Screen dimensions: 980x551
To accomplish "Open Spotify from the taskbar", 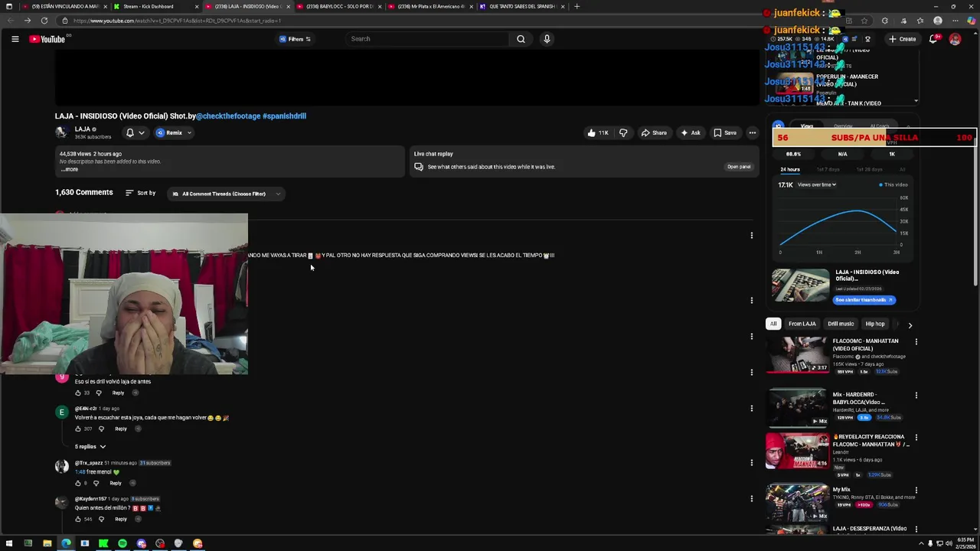I will 122,543.
